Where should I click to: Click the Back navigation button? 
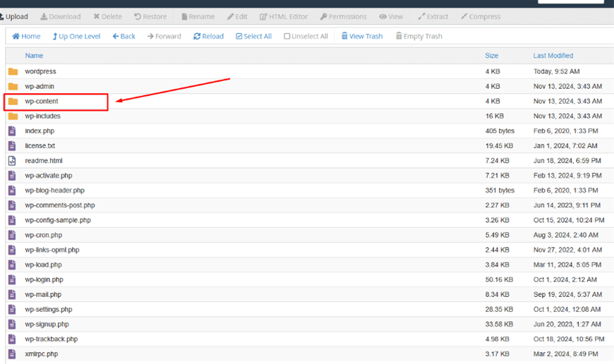124,36
